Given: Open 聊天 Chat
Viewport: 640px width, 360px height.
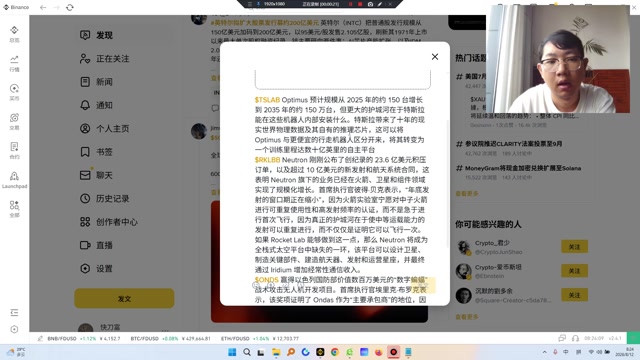Looking at the screenshot, I should point(124,175).
